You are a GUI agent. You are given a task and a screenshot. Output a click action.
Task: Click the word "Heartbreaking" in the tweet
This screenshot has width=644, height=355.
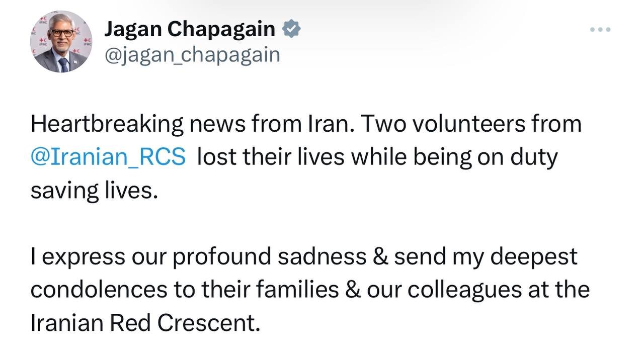pyautogui.click(x=107, y=124)
